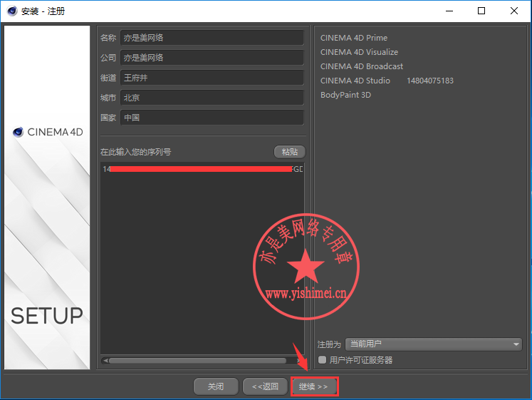
Task: Select CINEMA 4D Visualize entry
Action: pyautogui.click(x=360, y=52)
